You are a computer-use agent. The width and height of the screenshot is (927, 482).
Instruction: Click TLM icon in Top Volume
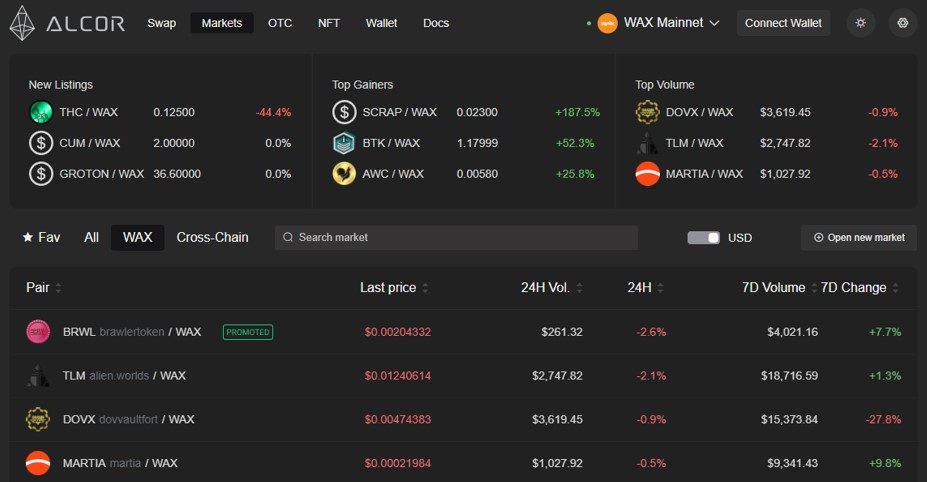click(647, 143)
